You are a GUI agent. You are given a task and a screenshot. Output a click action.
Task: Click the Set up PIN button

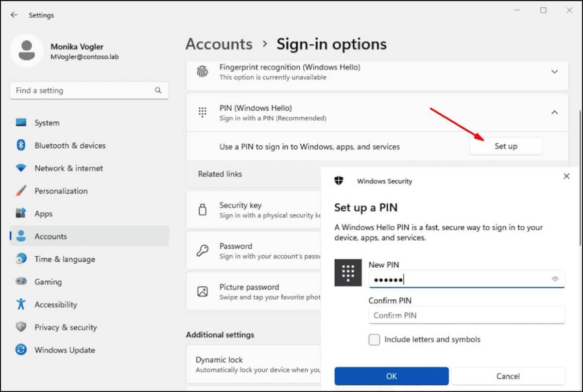506,146
